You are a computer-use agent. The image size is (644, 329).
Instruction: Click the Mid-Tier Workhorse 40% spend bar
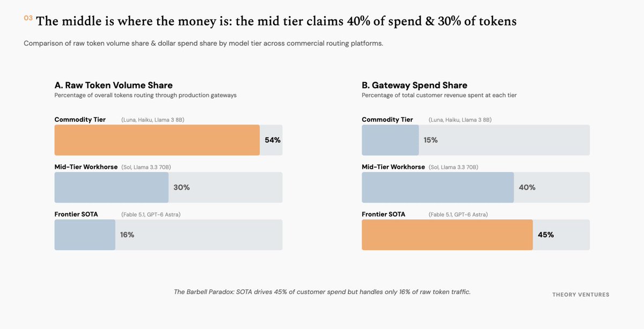[438, 187]
